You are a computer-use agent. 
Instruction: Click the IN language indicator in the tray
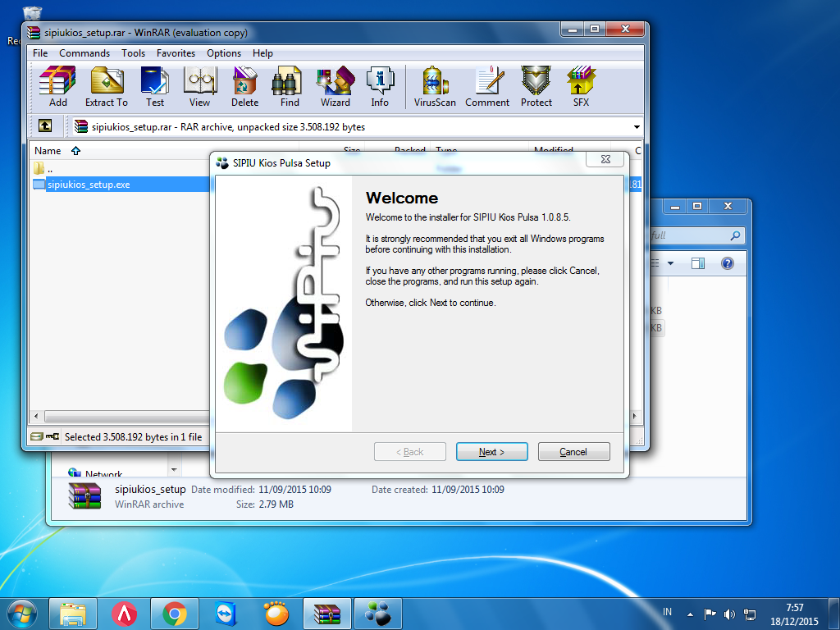pyautogui.click(x=667, y=612)
